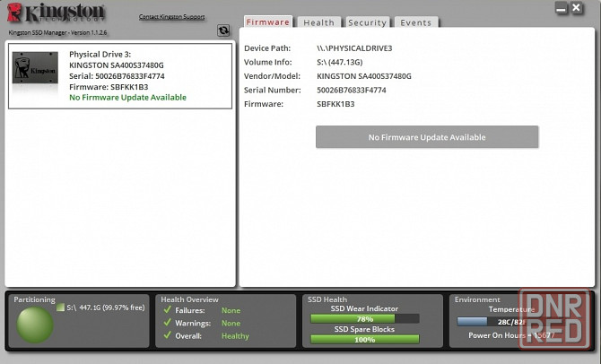The image size is (601, 364).
Task: Close the Kingston SSD Manager window
Action: tap(583, 9)
